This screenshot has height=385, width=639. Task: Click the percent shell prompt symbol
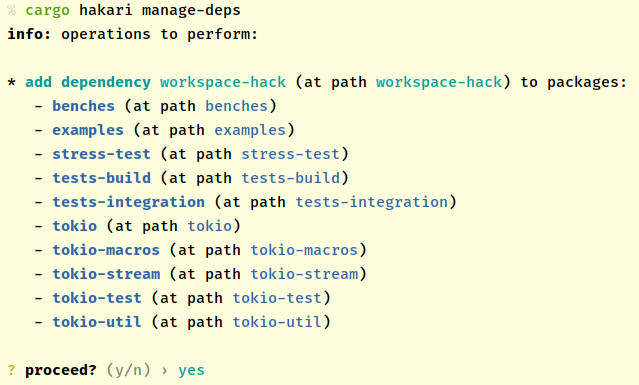tap(12, 10)
